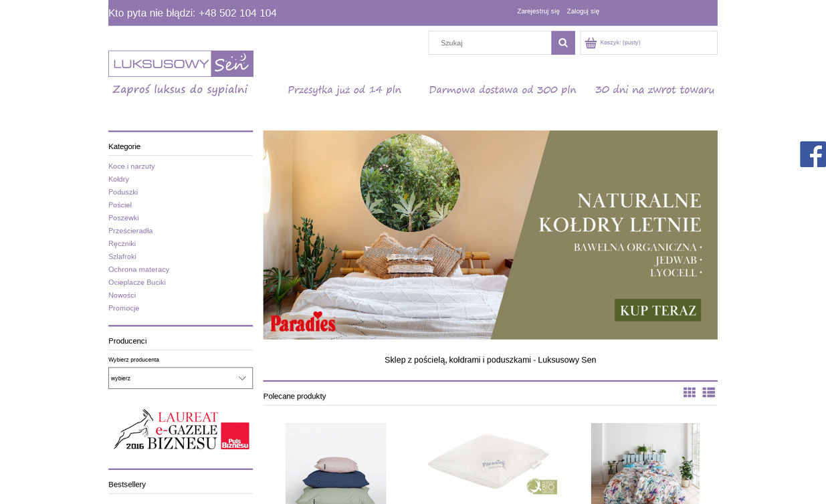This screenshot has width=826, height=504.
Task: Open the Kołdry category
Action: click(119, 179)
